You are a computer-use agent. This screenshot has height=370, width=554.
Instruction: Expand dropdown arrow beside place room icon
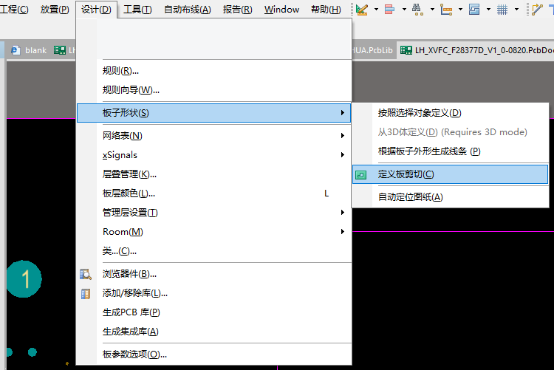(488, 9)
